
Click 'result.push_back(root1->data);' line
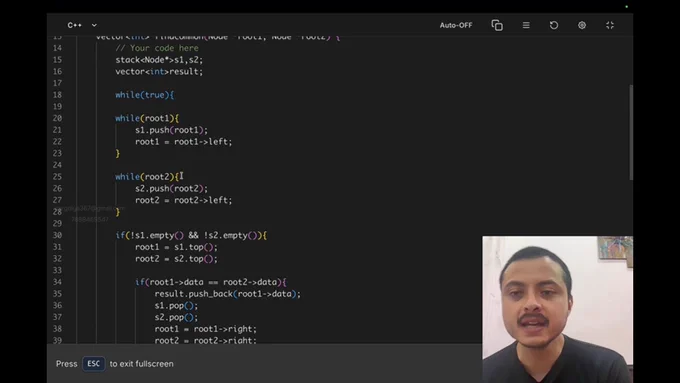click(228, 294)
